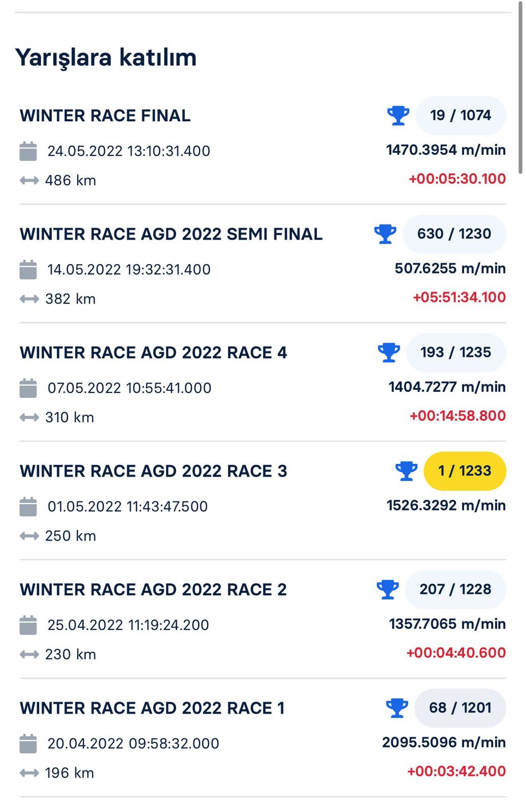Select the 68 / 1201 rank badge

(460, 708)
